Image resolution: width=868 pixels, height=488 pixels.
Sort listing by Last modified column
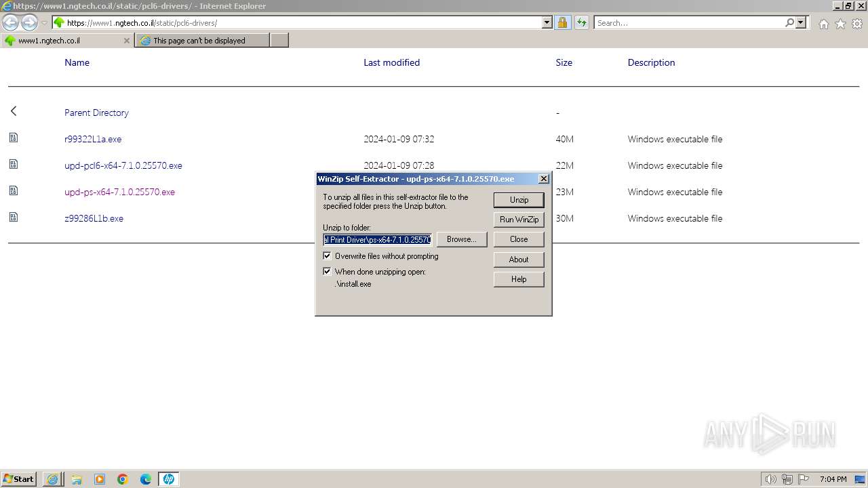(x=391, y=62)
